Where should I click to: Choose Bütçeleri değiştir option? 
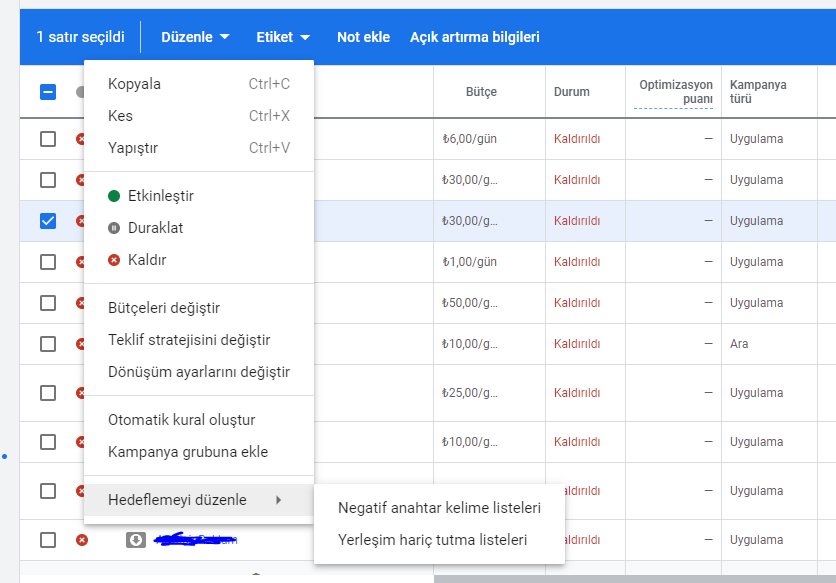point(199,308)
